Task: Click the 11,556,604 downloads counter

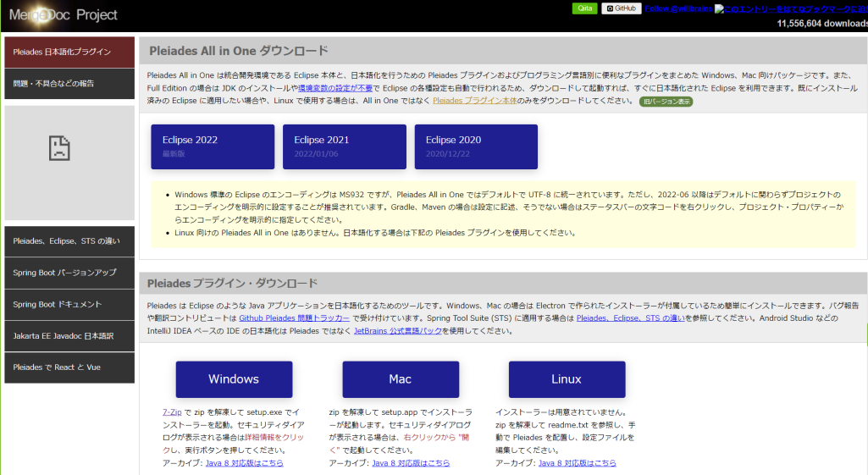Action: (822, 23)
